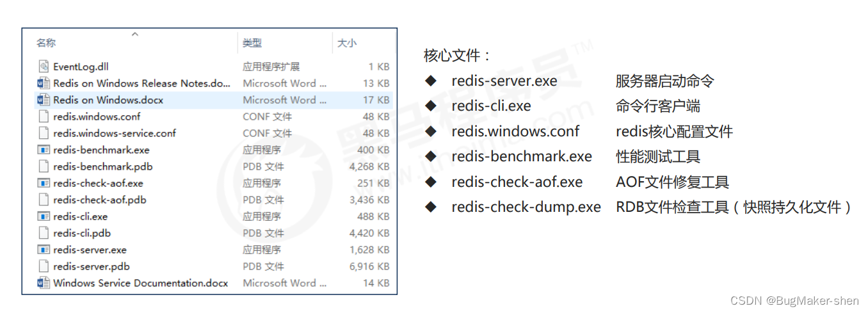868x313 pixels.
Task: Click the file icon of redis.windows-service.conf
Action: [44, 133]
